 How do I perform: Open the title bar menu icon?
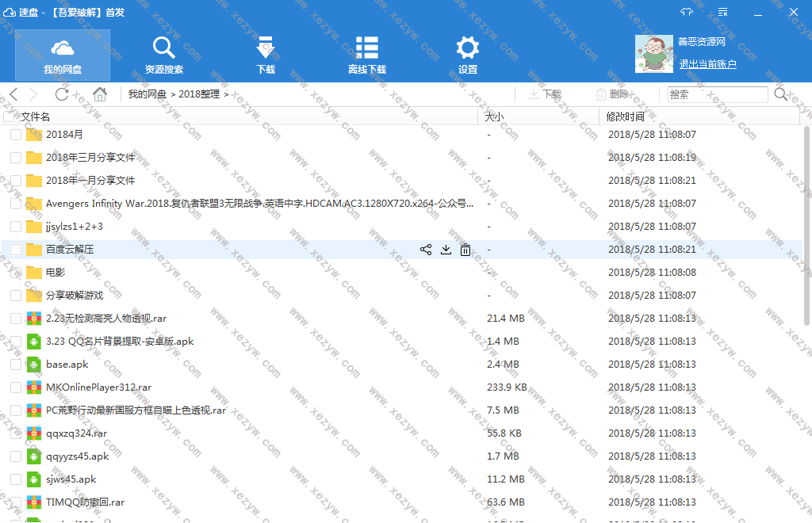pos(722,12)
